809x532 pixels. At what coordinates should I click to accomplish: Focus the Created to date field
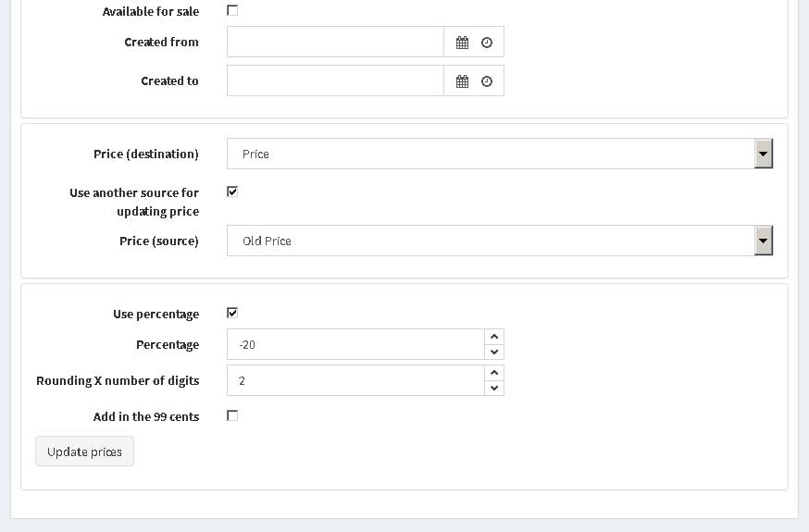point(335,80)
